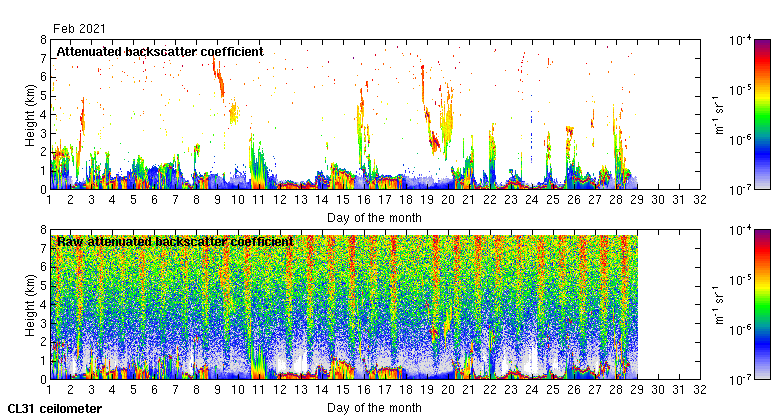Click day 1 tick on bottom plot axis
780x420 pixels.
click(49, 390)
